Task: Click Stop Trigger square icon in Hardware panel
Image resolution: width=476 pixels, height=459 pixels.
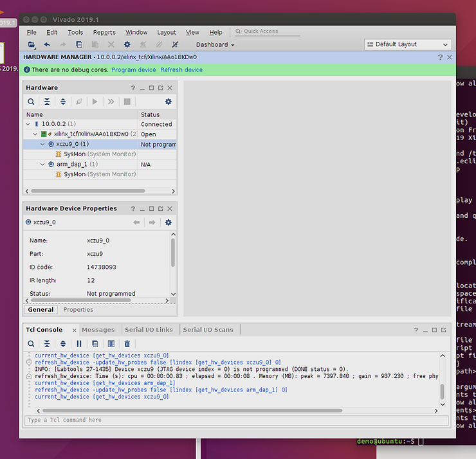Action: pos(127,102)
